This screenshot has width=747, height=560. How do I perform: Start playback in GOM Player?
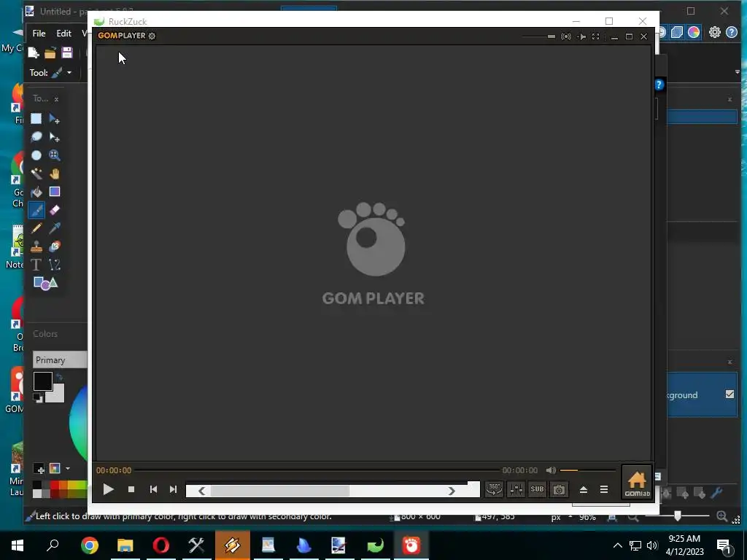coord(108,489)
